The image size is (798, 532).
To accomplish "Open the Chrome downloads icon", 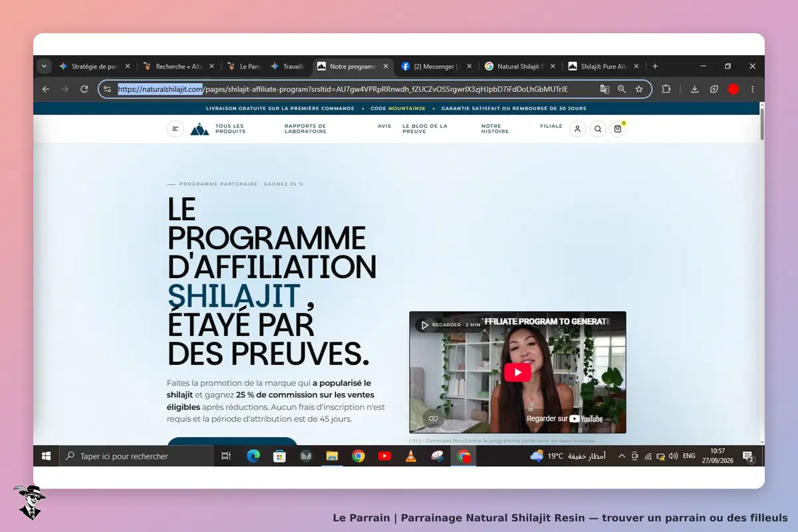I will pyautogui.click(x=695, y=89).
